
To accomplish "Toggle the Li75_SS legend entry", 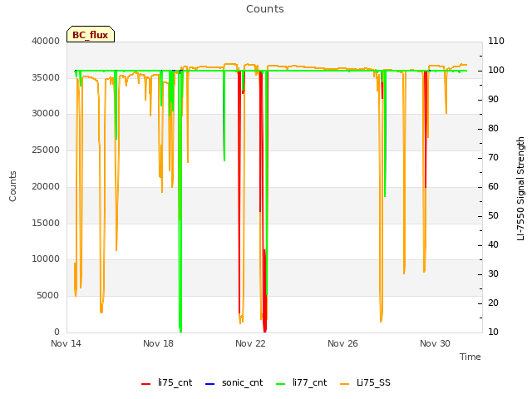I will click(x=366, y=382).
